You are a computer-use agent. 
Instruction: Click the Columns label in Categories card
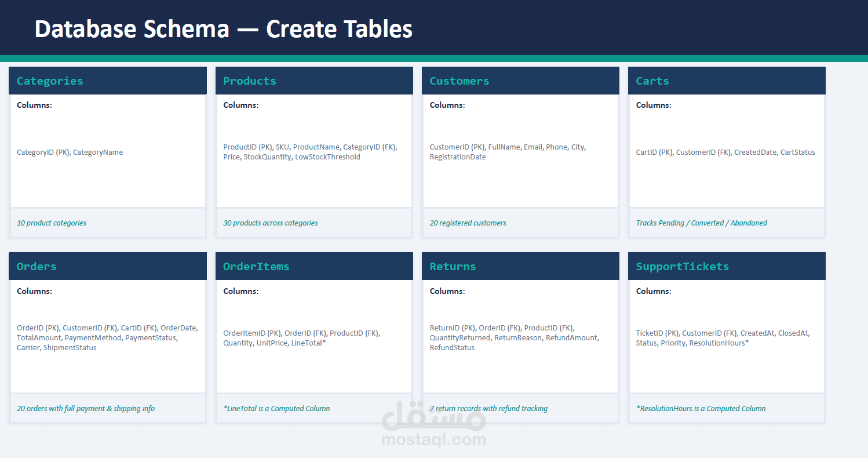tap(34, 105)
